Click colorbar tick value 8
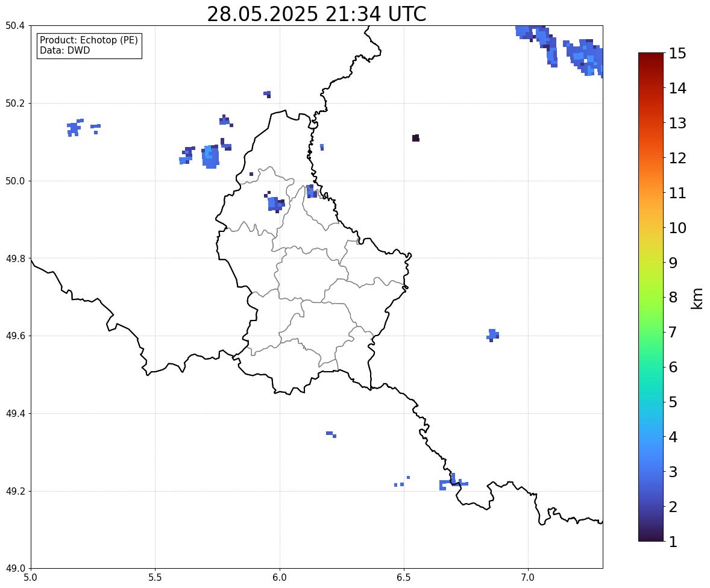 pyautogui.click(x=673, y=298)
